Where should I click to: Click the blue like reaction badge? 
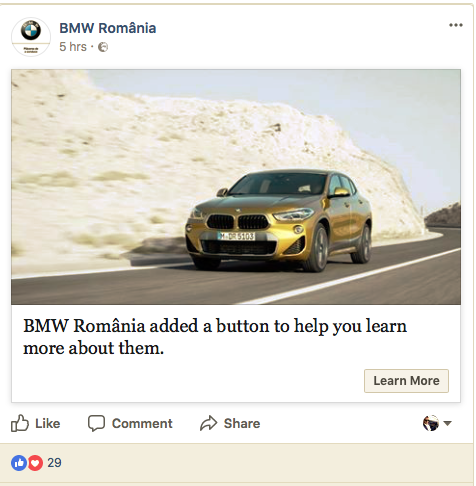tap(19, 463)
